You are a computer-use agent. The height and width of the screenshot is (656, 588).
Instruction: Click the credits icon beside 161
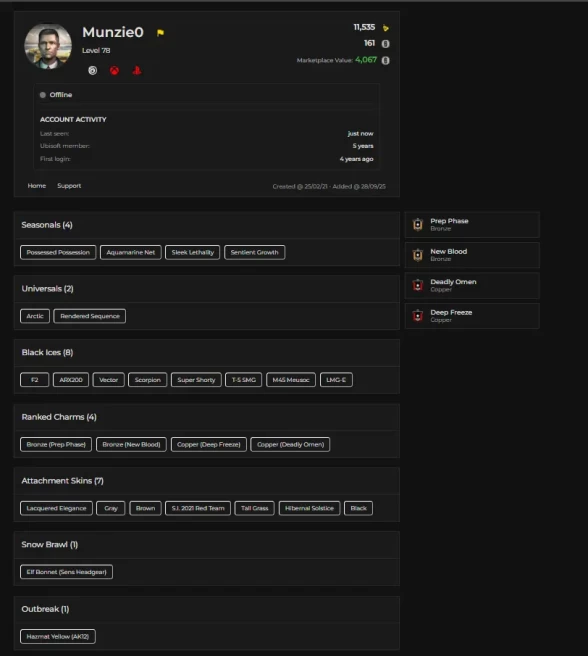point(385,44)
